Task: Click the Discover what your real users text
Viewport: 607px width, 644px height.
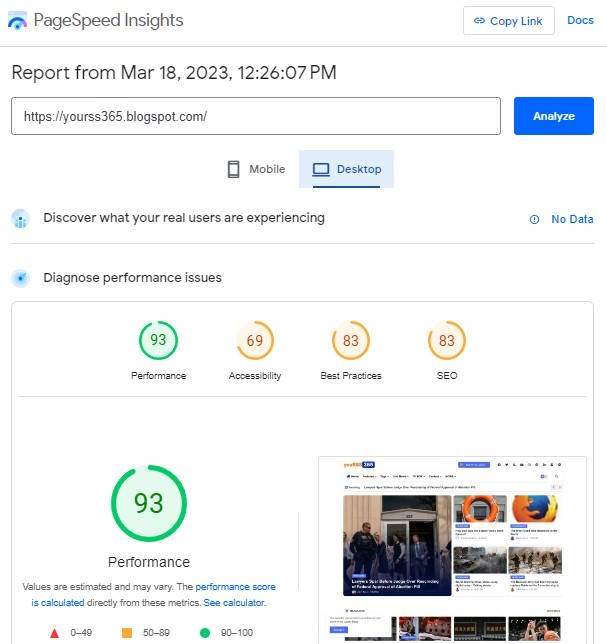Action: pos(184,218)
